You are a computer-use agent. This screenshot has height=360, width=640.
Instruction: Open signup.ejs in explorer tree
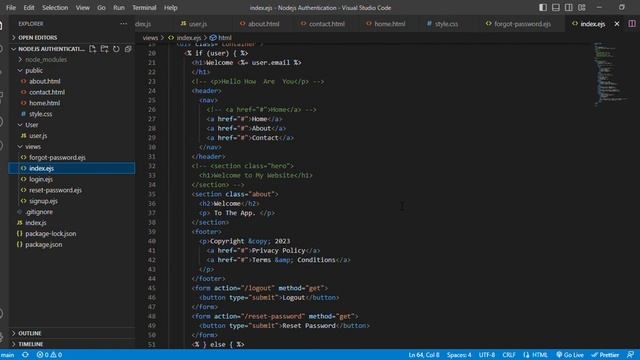[43, 201]
